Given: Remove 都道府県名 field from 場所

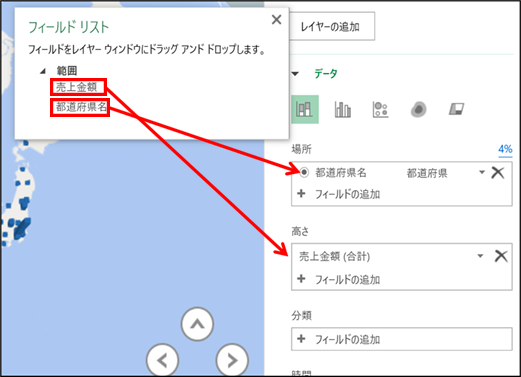Looking at the screenshot, I should (x=498, y=173).
